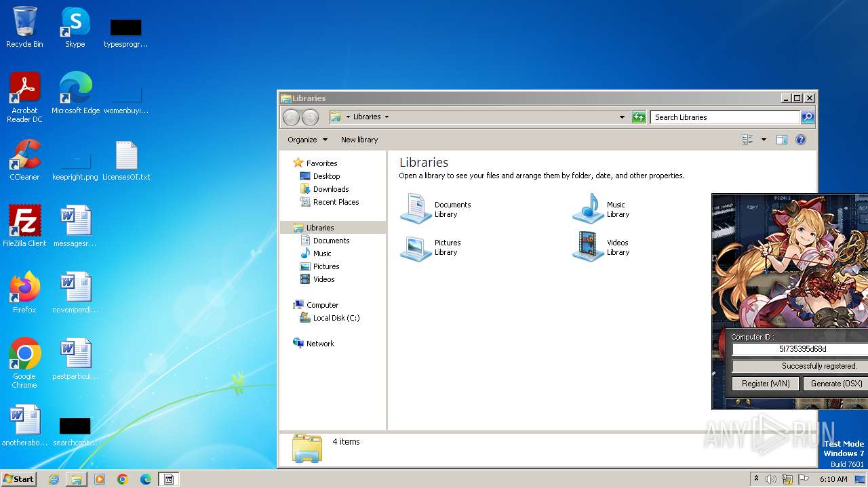Image resolution: width=868 pixels, height=488 pixels.
Task: Launch Microsoft Edge desktop shortcut
Action: point(75,94)
